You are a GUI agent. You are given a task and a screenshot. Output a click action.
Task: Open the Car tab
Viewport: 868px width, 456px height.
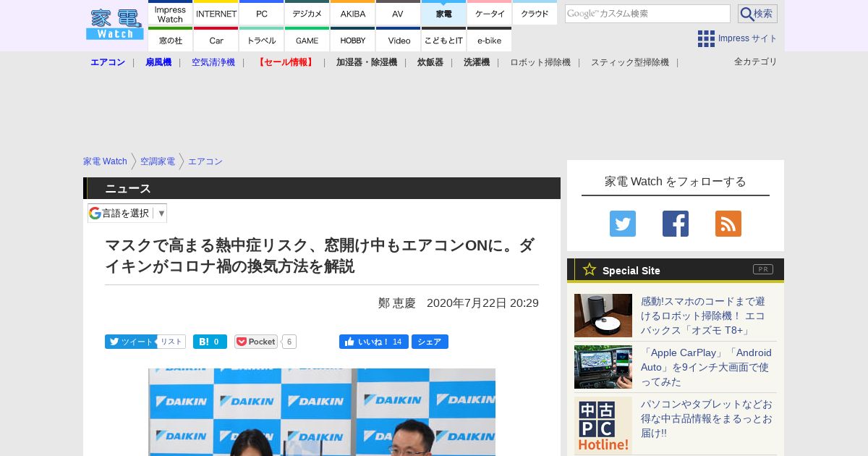pyautogui.click(x=216, y=40)
